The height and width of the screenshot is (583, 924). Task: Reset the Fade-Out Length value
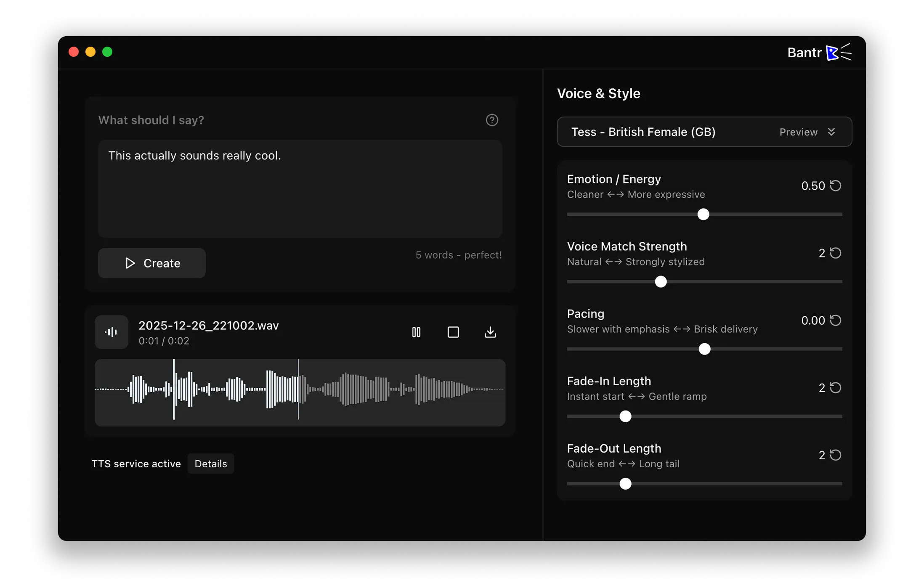(836, 455)
